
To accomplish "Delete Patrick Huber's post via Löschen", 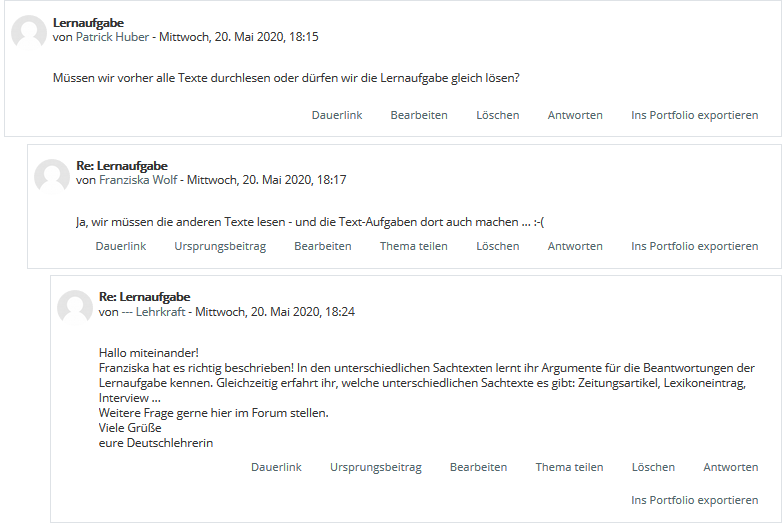I will pyautogui.click(x=497, y=115).
